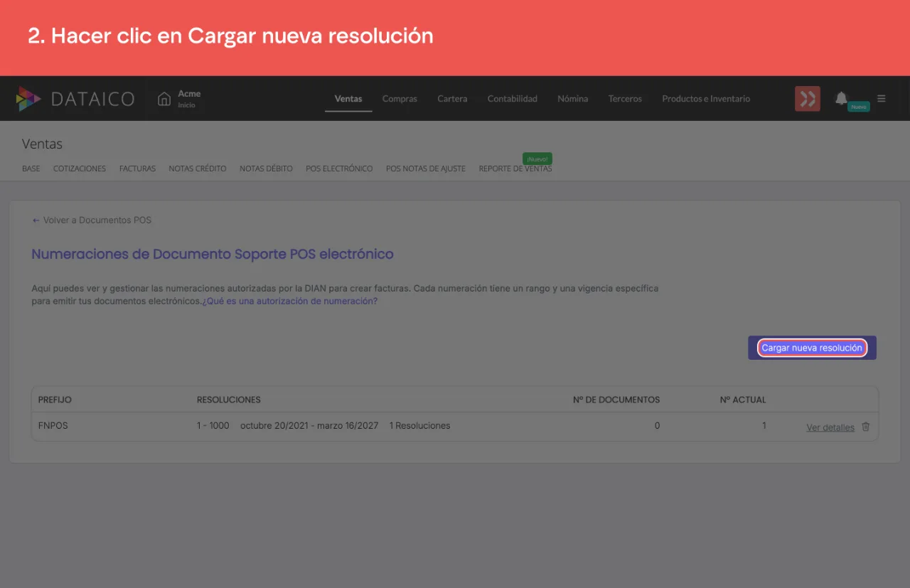Open the Nómina menu

[573, 99]
